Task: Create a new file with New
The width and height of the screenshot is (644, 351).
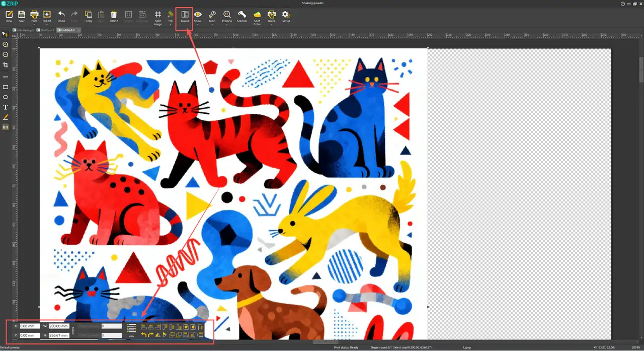Action: pyautogui.click(x=9, y=16)
